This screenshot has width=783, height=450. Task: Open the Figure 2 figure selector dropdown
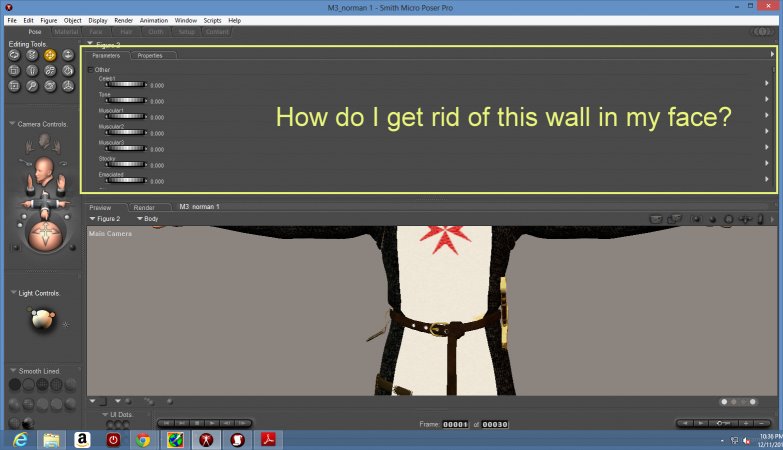[105, 219]
